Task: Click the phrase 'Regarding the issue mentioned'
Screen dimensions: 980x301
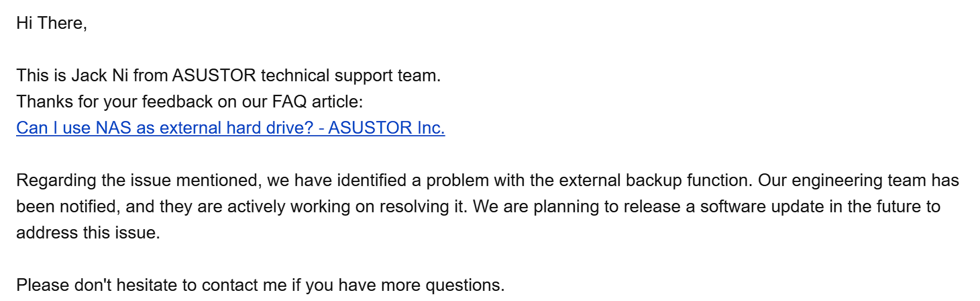Action: [136, 181]
